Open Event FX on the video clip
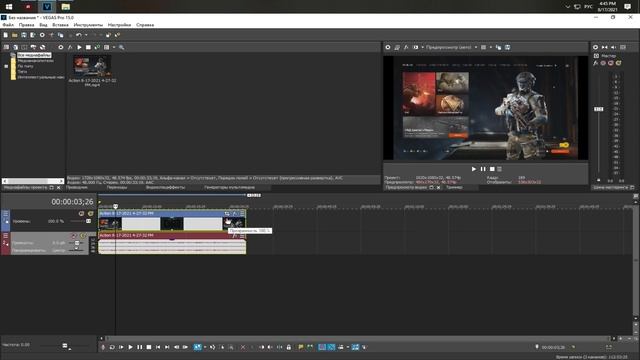 (x=235, y=213)
